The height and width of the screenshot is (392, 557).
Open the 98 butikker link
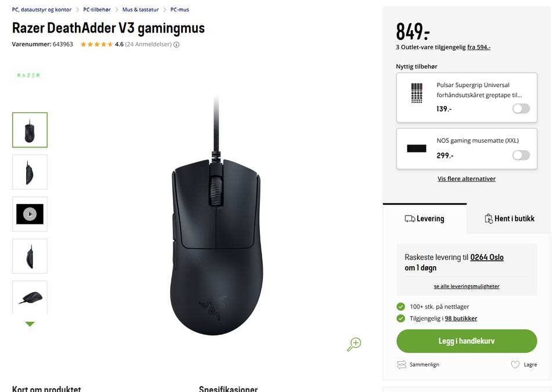tap(461, 318)
